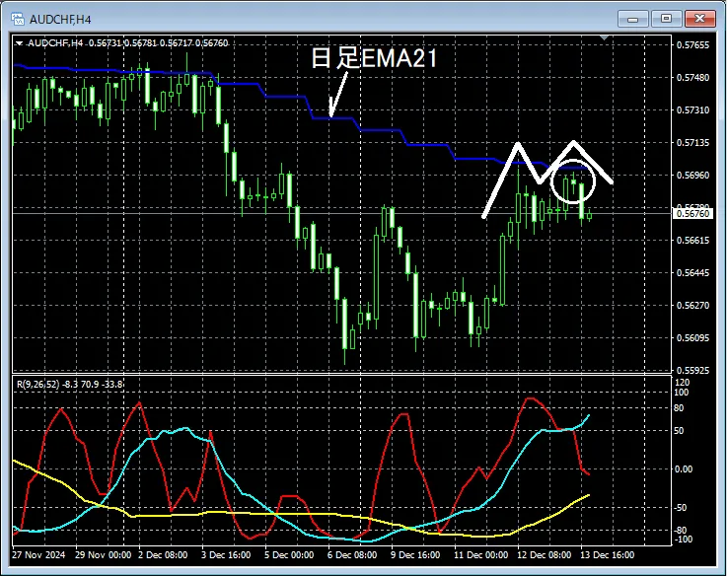The height and width of the screenshot is (576, 728).
Task: Click the 27 Nov 2024 time label
Action: (x=39, y=555)
